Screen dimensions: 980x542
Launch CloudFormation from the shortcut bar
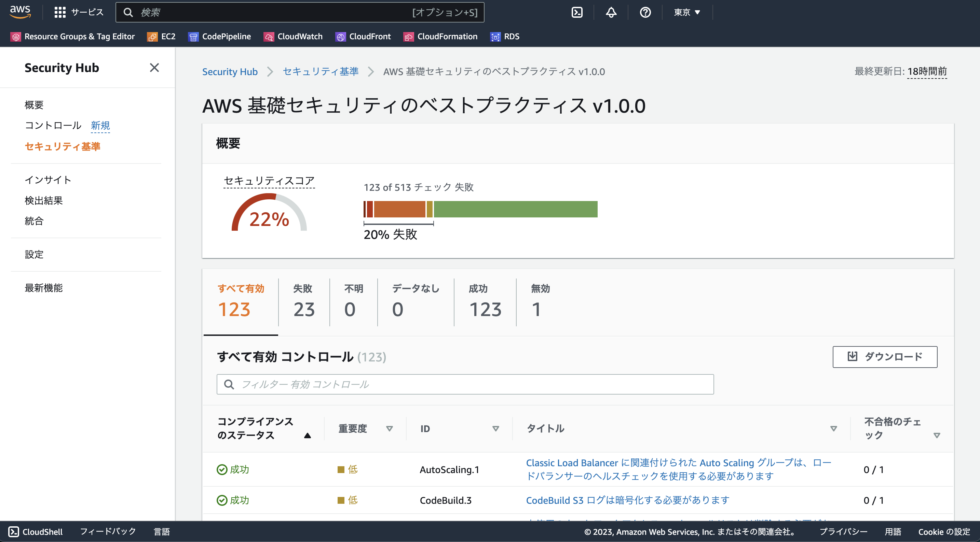tap(409, 37)
